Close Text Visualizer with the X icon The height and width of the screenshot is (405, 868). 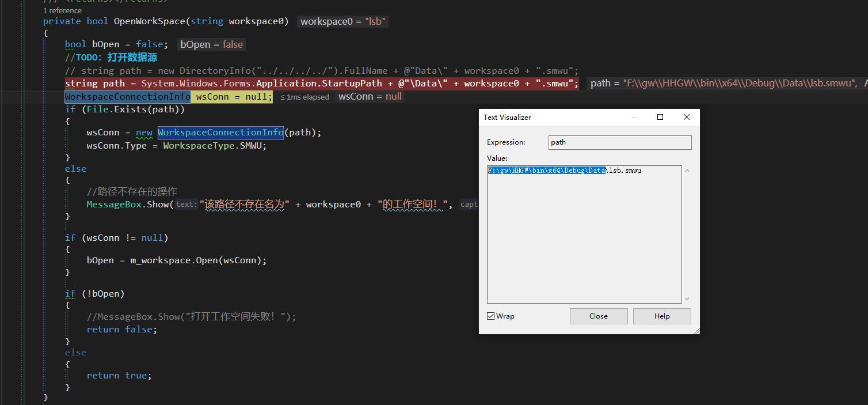pyautogui.click(x=686, y=117)
